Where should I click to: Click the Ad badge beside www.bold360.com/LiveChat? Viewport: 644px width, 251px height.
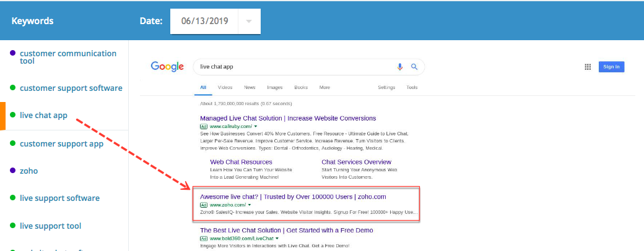coord(204,238)
